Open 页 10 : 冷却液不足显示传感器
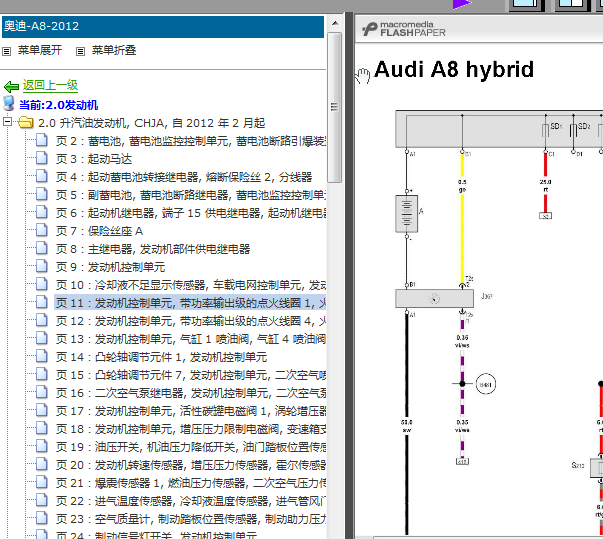 (x=191, y=285)
